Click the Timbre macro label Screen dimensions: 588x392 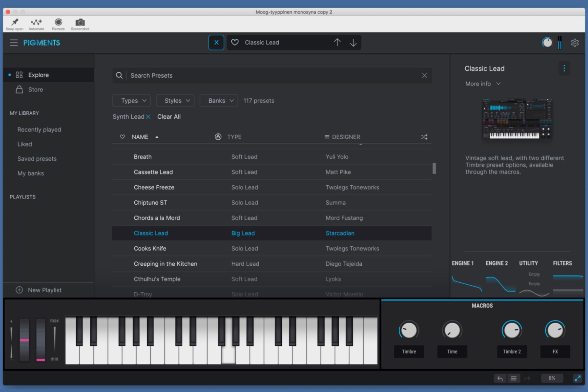(409, 352)
